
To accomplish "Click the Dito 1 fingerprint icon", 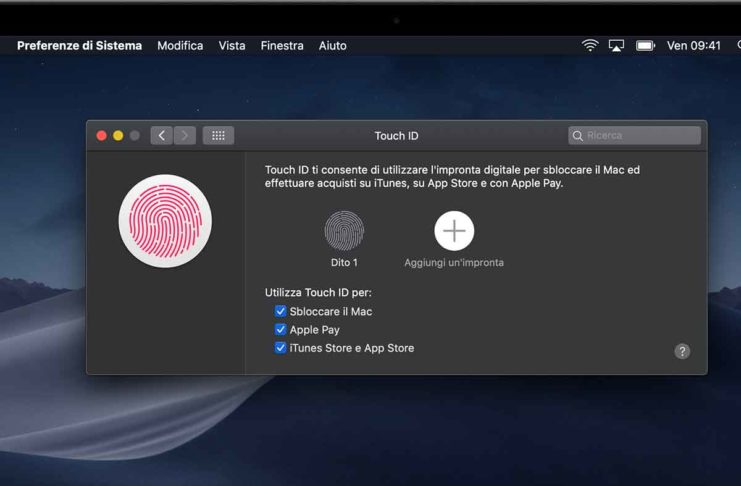I will [344, 231].
